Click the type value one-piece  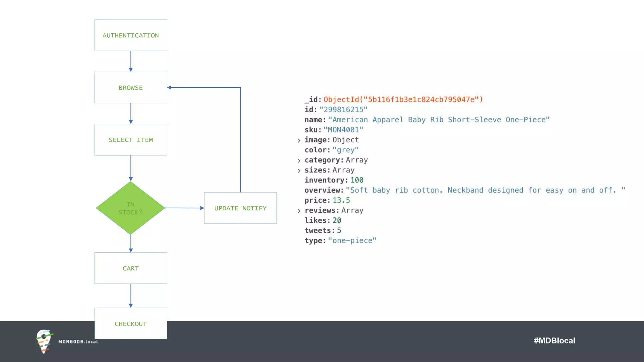pyautogui.click(x=352, y=241)
